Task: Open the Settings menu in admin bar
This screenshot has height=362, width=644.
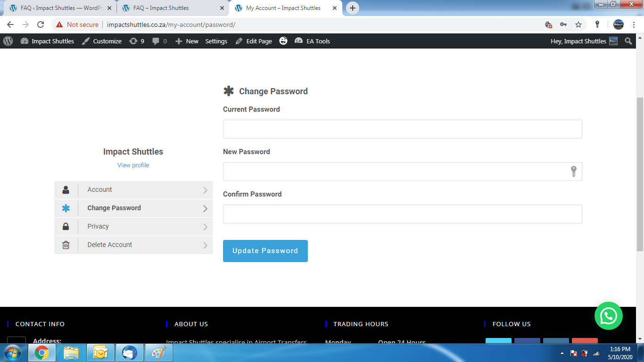Action: 216,41
